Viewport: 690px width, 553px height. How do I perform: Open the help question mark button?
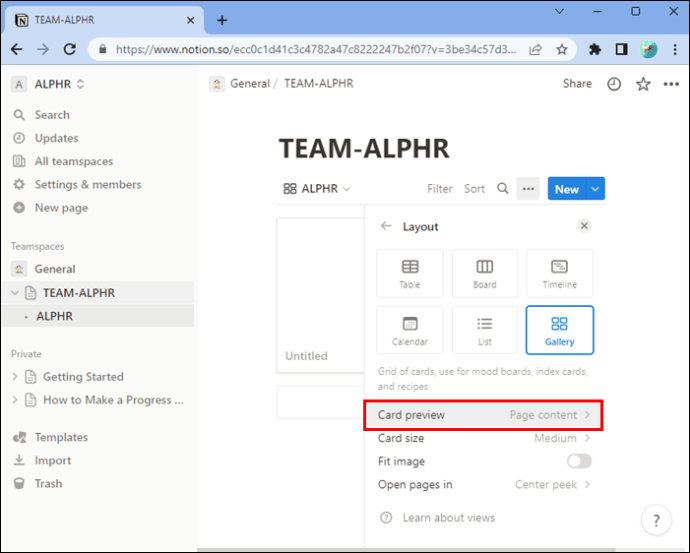pyautogui.click(x=656, y=520)
